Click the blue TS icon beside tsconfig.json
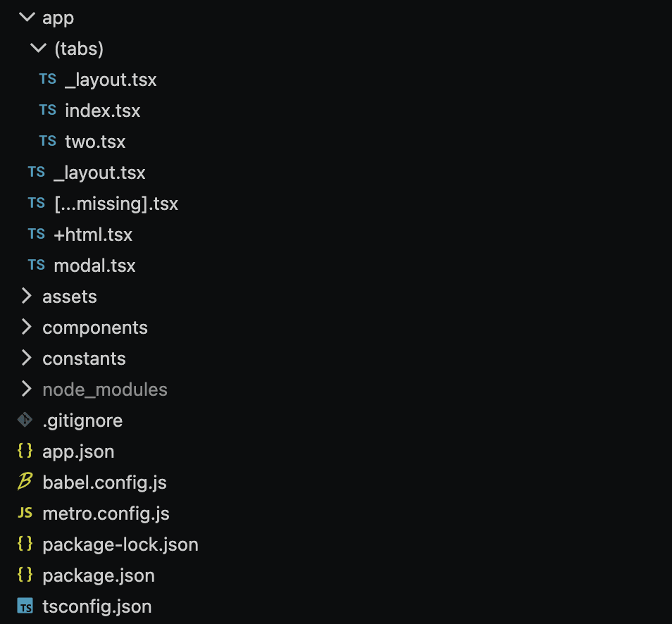This screenshot has width=672, height=624. coord(25,606)
